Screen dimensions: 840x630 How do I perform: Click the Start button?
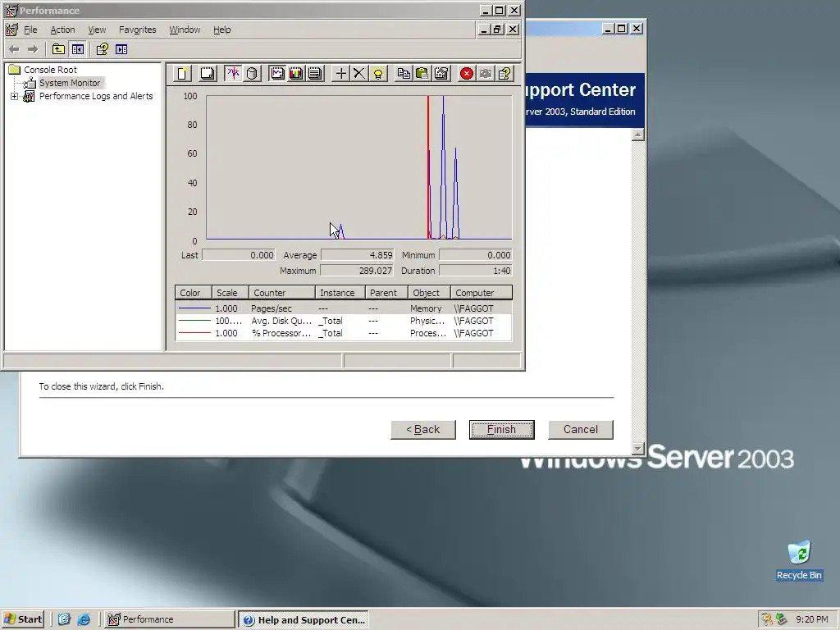tap(23, 619)
